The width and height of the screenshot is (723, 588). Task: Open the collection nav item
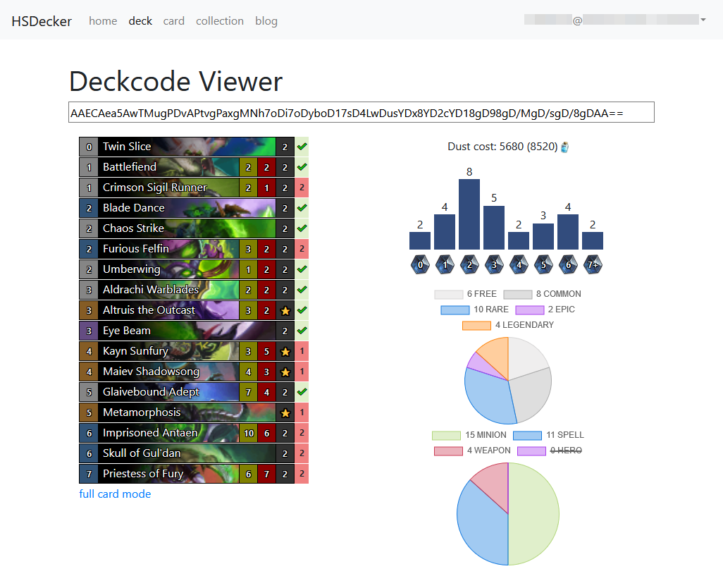(219, 20)
